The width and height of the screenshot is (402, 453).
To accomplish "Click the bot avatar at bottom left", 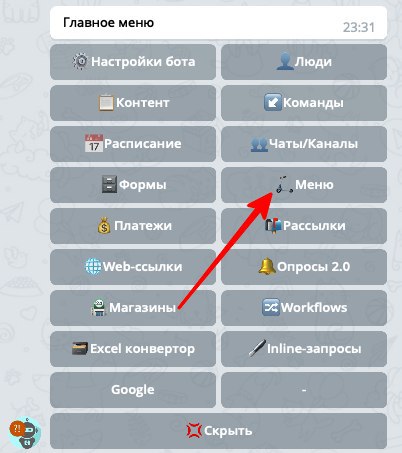I will [x=24, y=432].
